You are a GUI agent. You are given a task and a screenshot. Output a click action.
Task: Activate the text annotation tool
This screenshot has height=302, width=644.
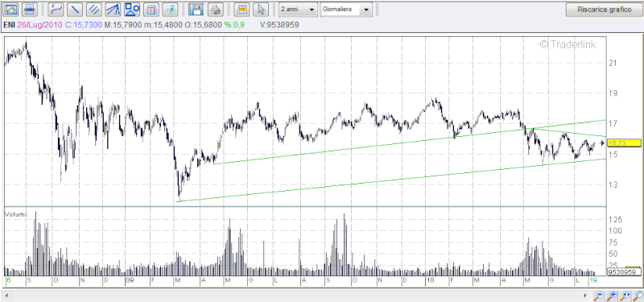click(152, 9)
